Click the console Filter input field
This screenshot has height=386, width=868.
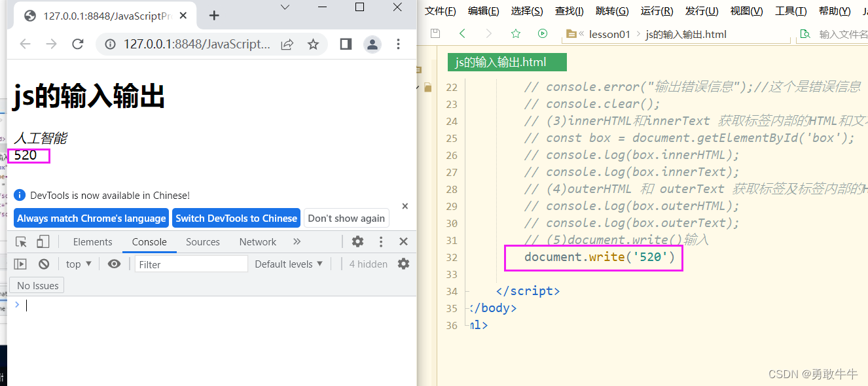click(191, 264)
